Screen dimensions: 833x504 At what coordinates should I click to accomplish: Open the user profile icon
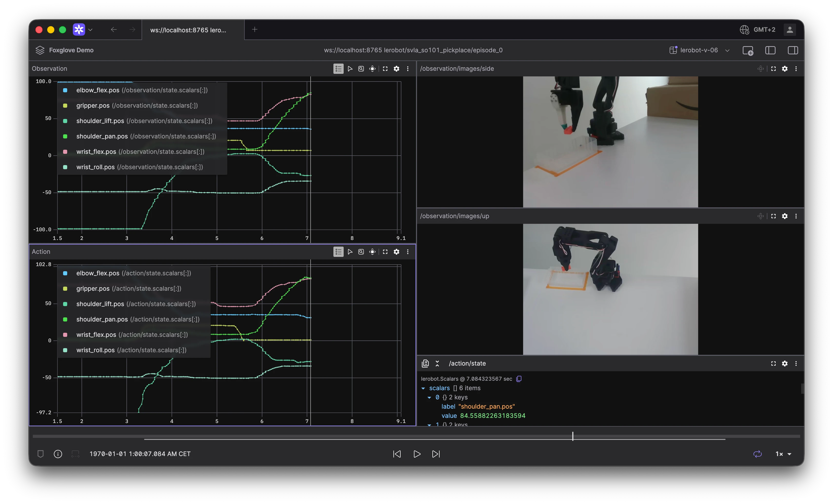tap(790, 30)
